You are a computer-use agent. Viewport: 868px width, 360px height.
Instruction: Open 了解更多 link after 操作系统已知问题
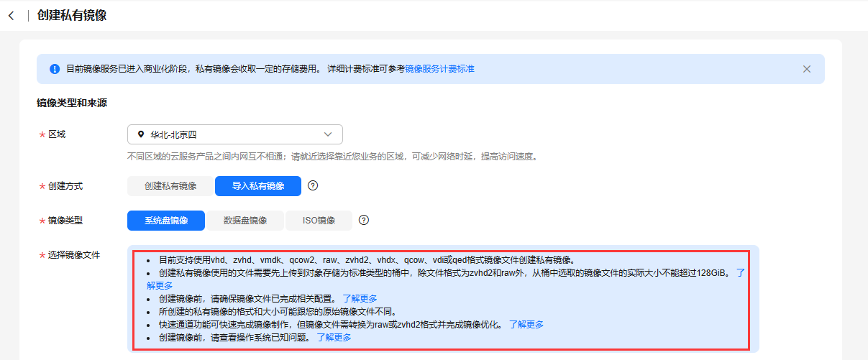[x=334, y=337]
